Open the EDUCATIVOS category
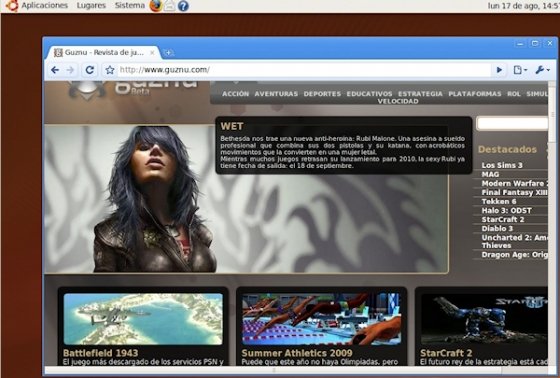 tap(369, 94)
